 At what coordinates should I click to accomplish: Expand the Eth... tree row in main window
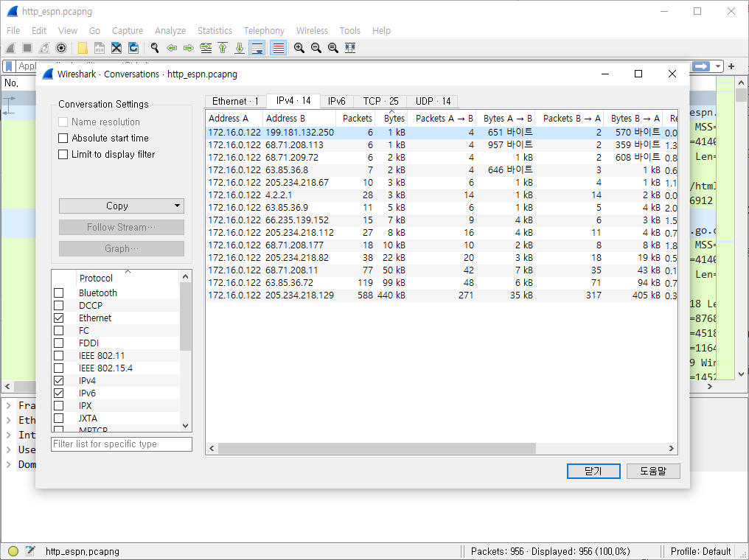pyautogui.click(x=9, y=420)
